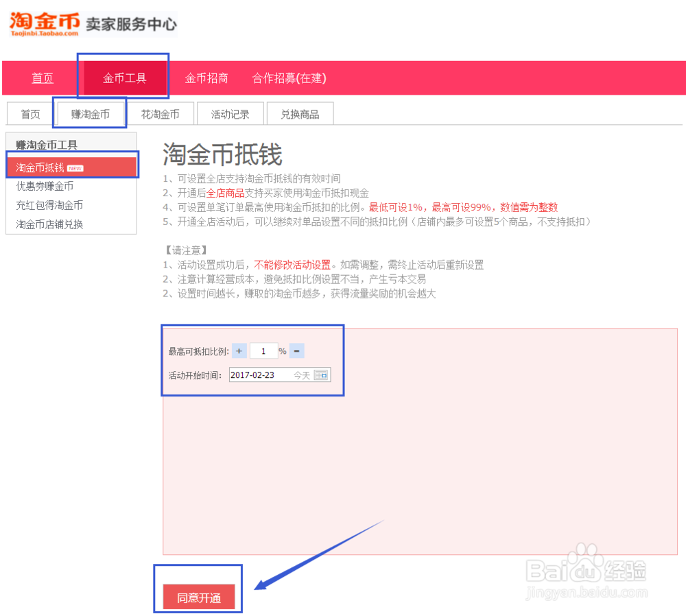Open the 金币招商 navigation tab
686x616 pixels.
(206, 78)
